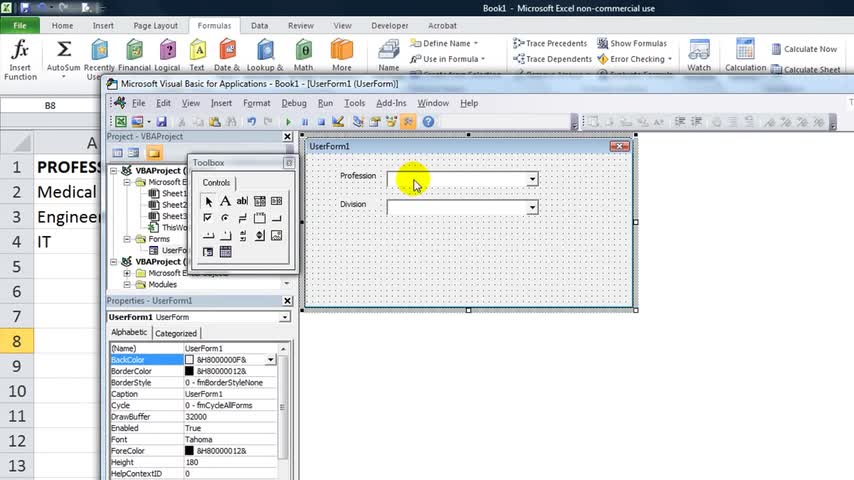Toggle Folders view in Project panel
Image resolution: width=854 pixels, height=480 pixels.
154,153
